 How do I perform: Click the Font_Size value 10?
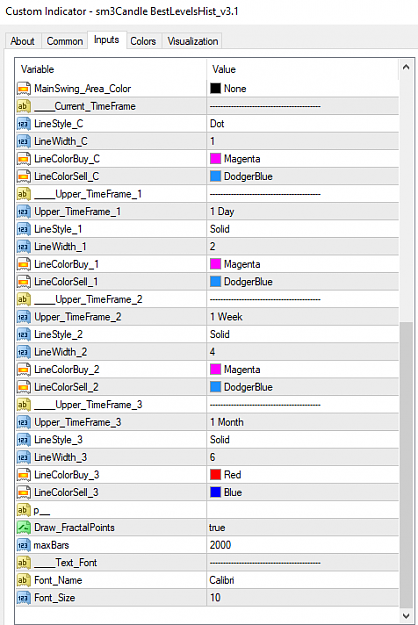pos(215,597)
